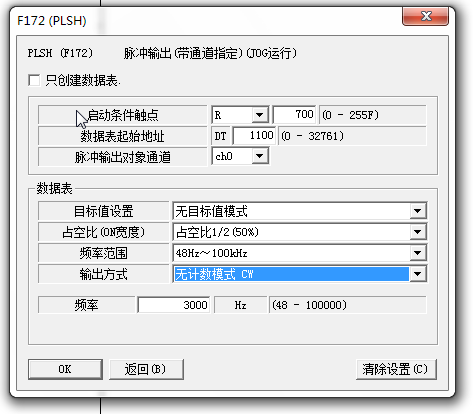Screen dimensions: 476x414
Task: Click the 启动条件触点 label cell
Action: coord(123,115)
